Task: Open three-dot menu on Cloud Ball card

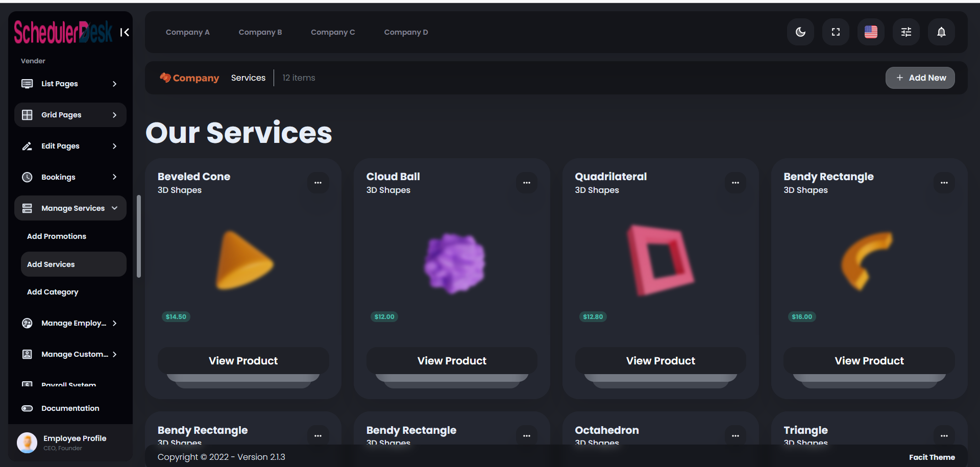Action: (527, 183)
